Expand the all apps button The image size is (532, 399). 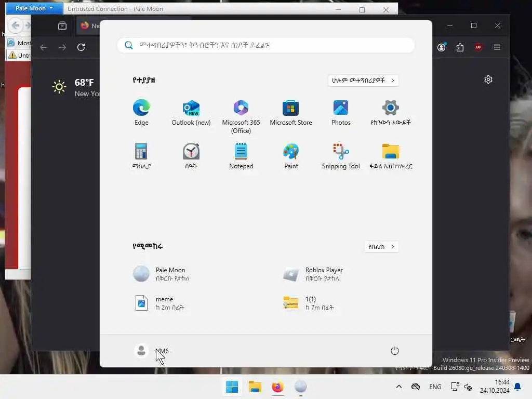(363, 81)
